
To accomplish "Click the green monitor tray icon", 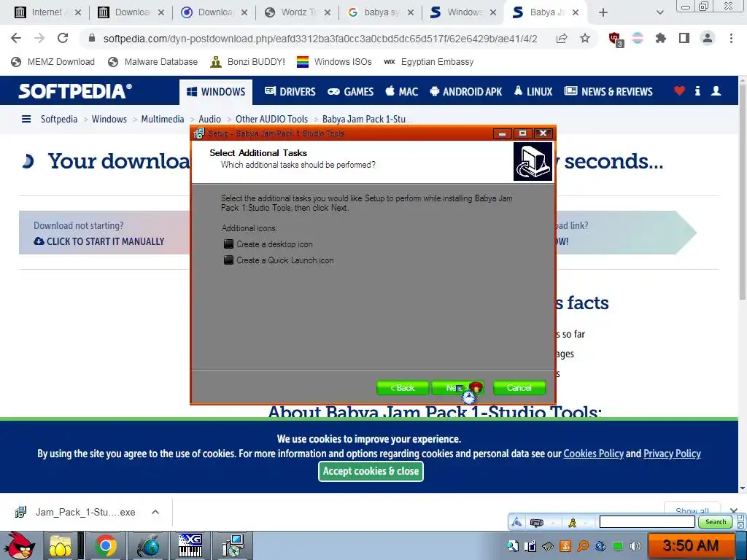I will point(618,546).
